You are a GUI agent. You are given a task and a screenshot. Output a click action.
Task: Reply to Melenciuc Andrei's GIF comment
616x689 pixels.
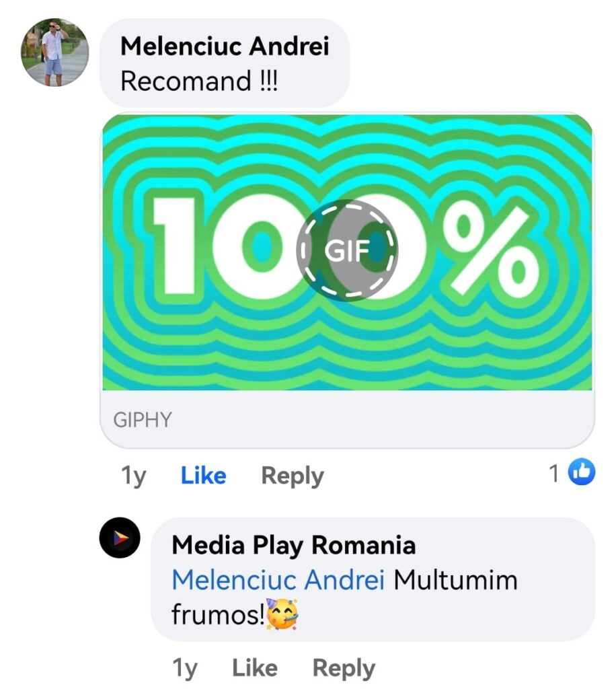293,476
